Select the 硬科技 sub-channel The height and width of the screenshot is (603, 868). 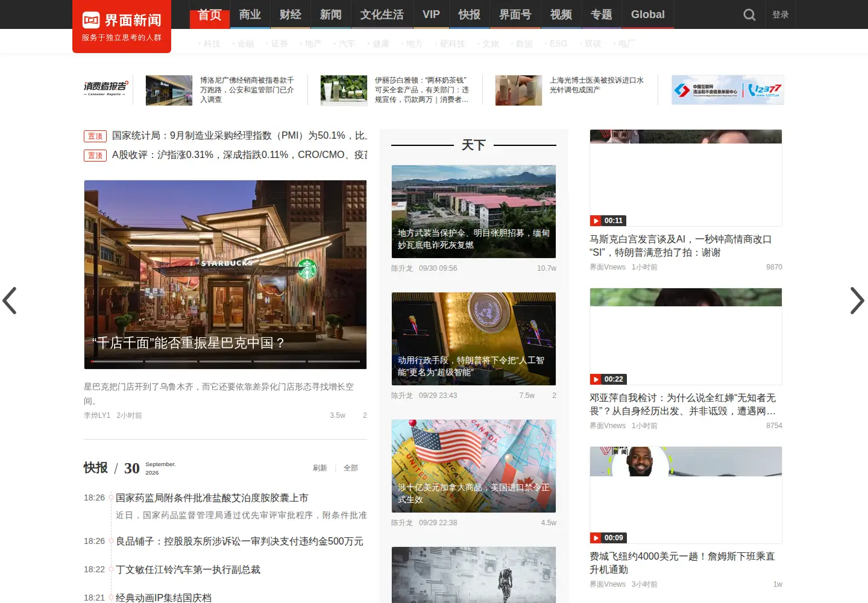(452, 43)
